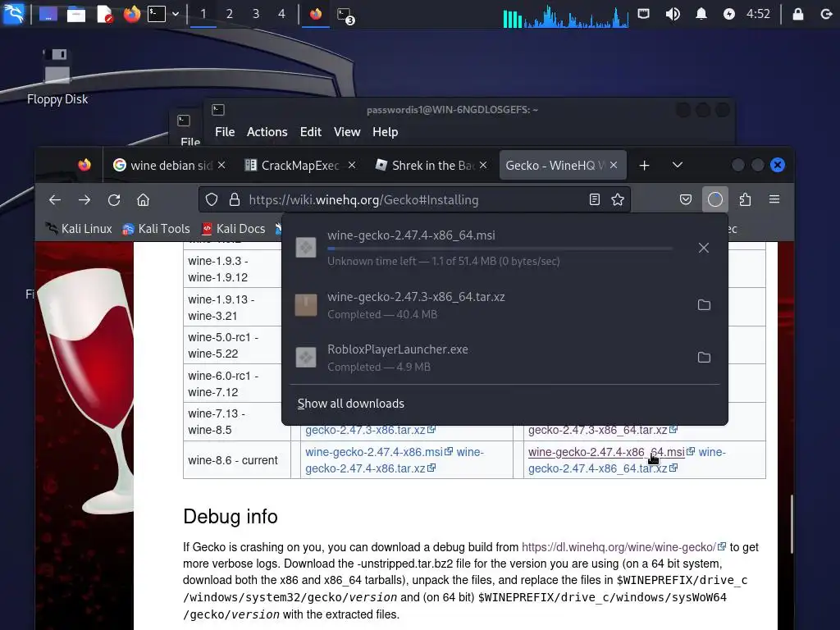Open the Edit menu in the terminal
Viewport: 840px width, 630px height.
tap(311, 132)
